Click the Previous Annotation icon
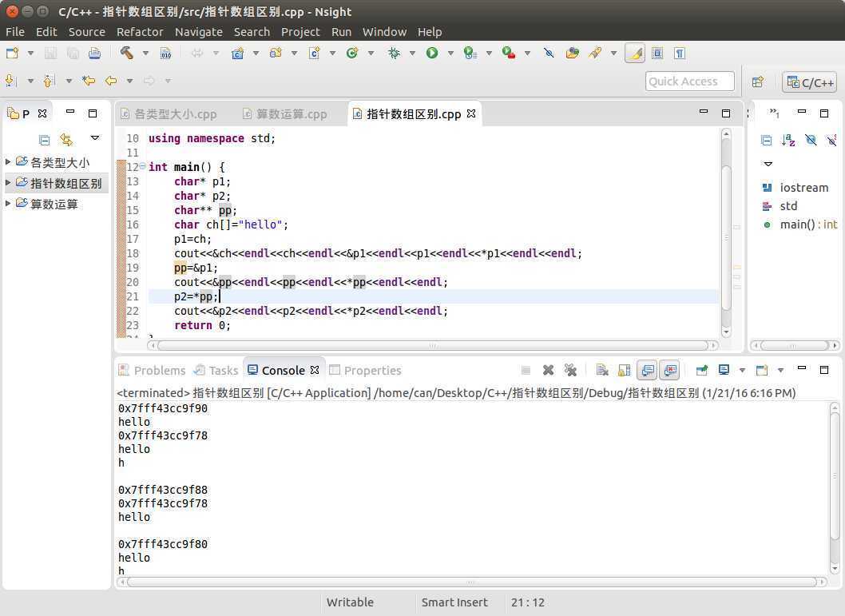 click(x=49, y=81)
